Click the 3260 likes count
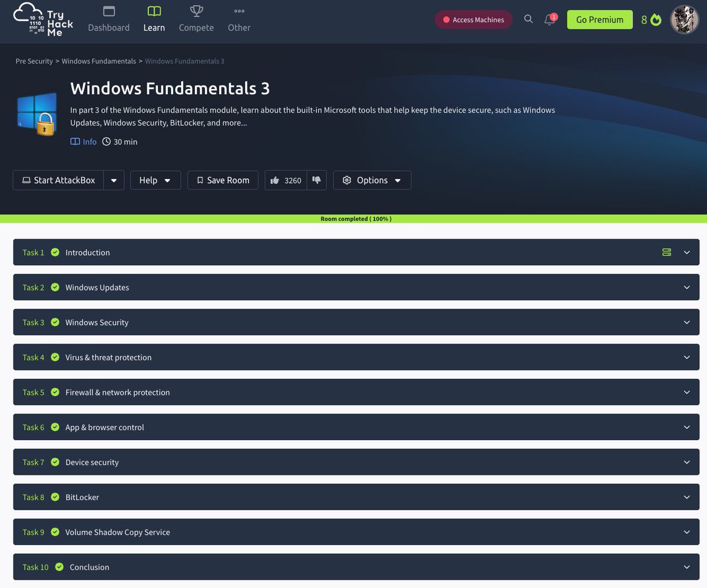 pos(293,180)
